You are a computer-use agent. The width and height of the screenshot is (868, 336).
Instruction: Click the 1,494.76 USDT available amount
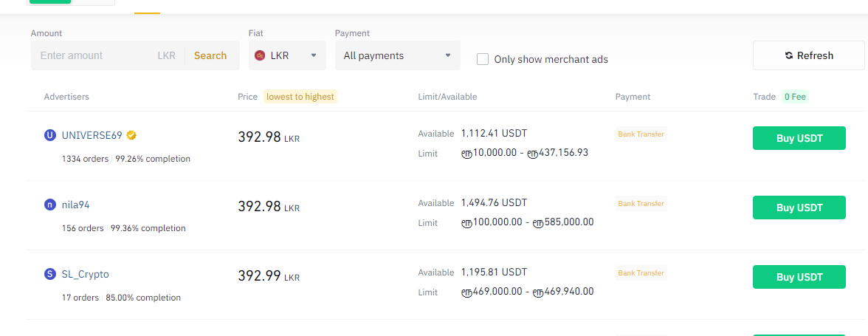[495, 202]
